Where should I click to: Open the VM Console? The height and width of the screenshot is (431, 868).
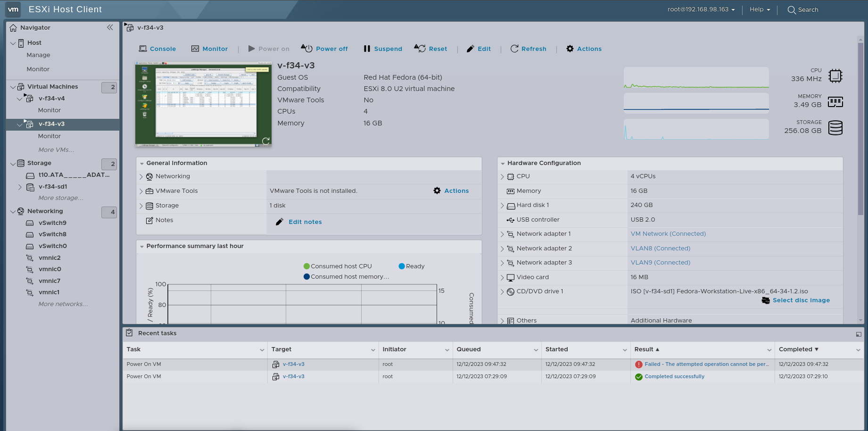click(157, 49)
